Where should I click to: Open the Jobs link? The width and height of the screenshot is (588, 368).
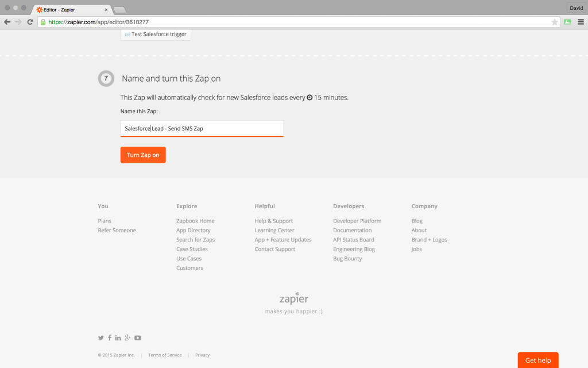coord(417,249)
